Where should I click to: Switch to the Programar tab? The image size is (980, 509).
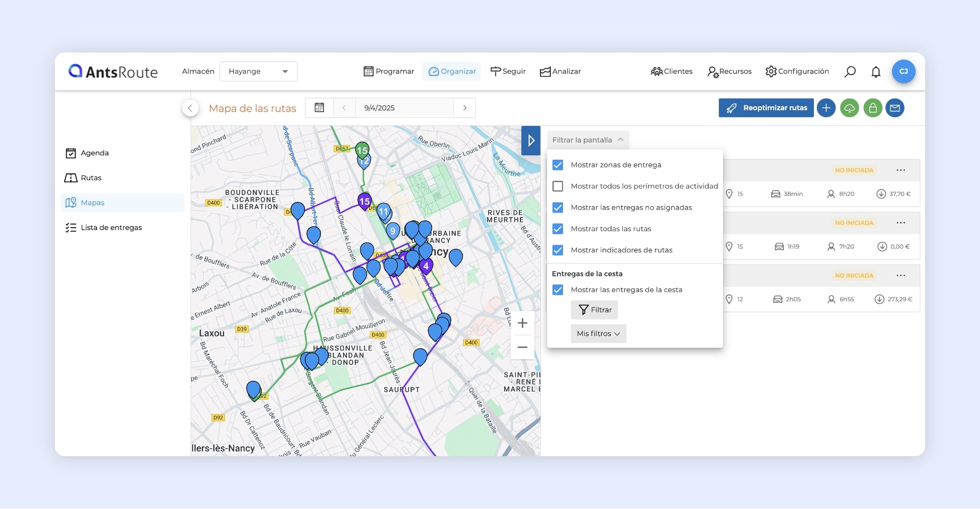(x=389, y=72)
